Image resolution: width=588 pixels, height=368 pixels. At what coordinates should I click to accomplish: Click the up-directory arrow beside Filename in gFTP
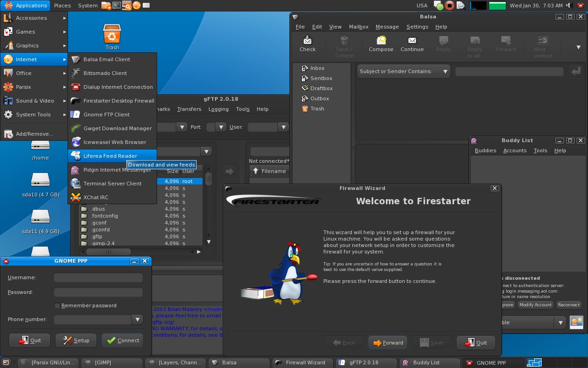point(255,171)
